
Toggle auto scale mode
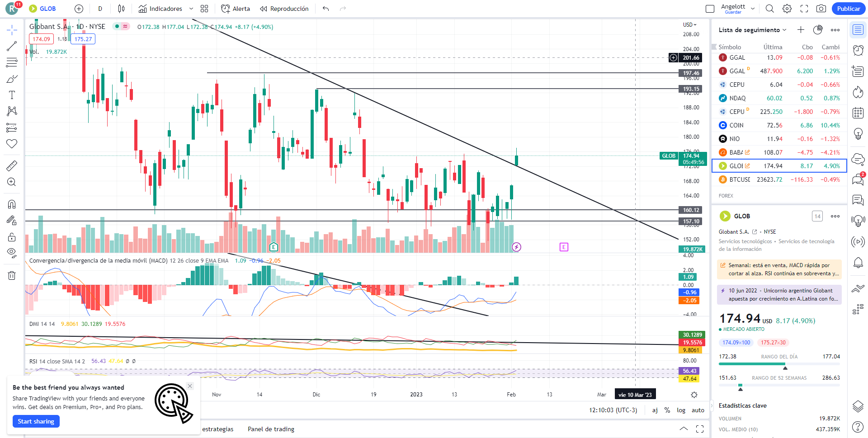[698, 410]
